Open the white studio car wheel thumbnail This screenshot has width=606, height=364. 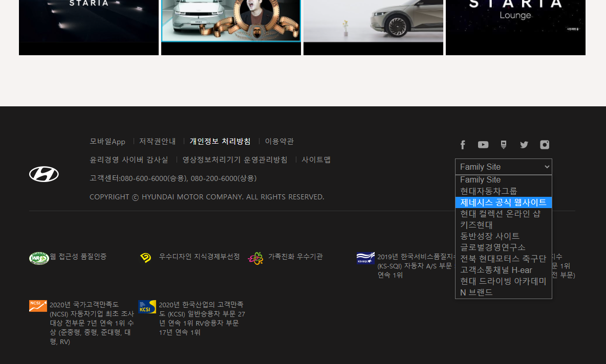(373, 28)
